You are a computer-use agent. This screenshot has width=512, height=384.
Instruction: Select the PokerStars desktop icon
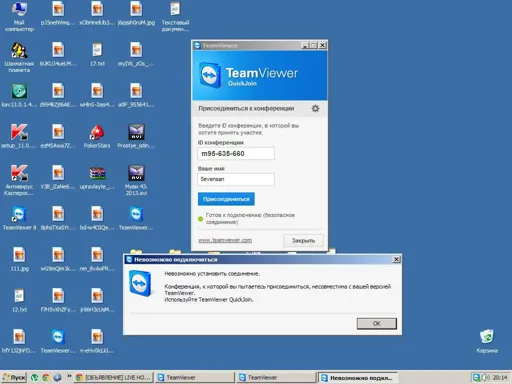click(97, 136)
